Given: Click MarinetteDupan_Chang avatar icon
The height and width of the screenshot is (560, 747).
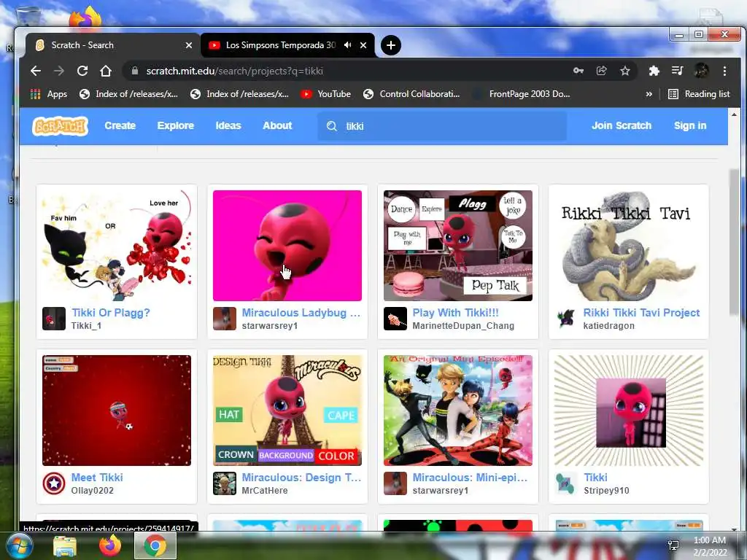Looking at the screenshot, I should tap(395, 319).
